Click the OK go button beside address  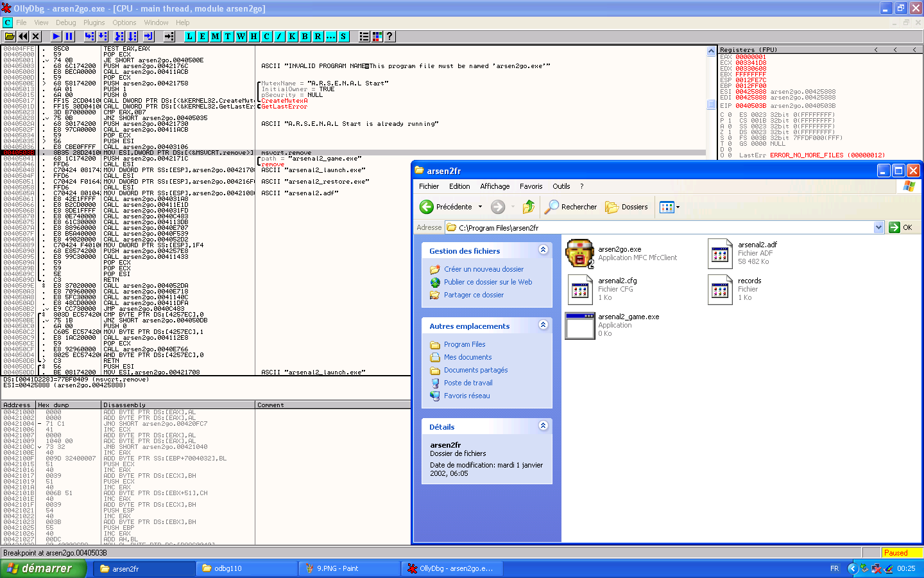[x=901, y=227]
